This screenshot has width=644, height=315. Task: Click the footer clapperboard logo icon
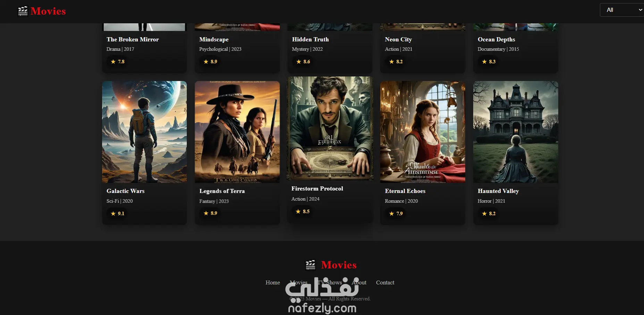[x=310, y=265]
